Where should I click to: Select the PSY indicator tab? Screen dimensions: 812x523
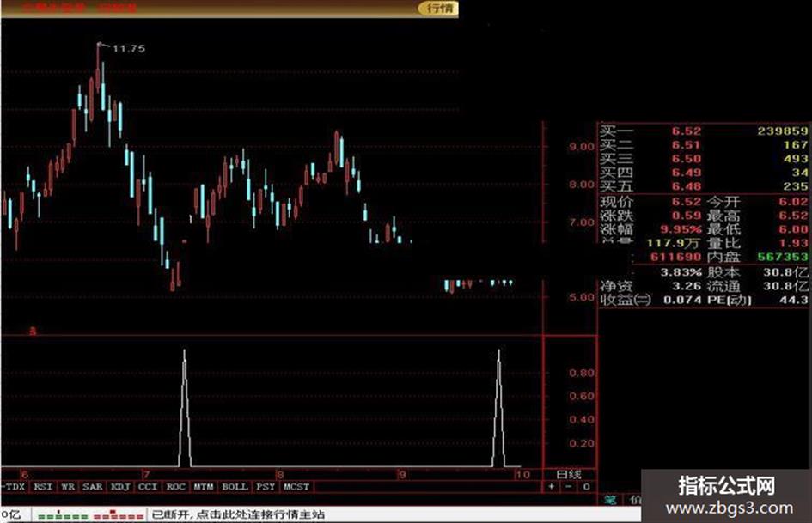pyautogui.click(x=266, y=487)
